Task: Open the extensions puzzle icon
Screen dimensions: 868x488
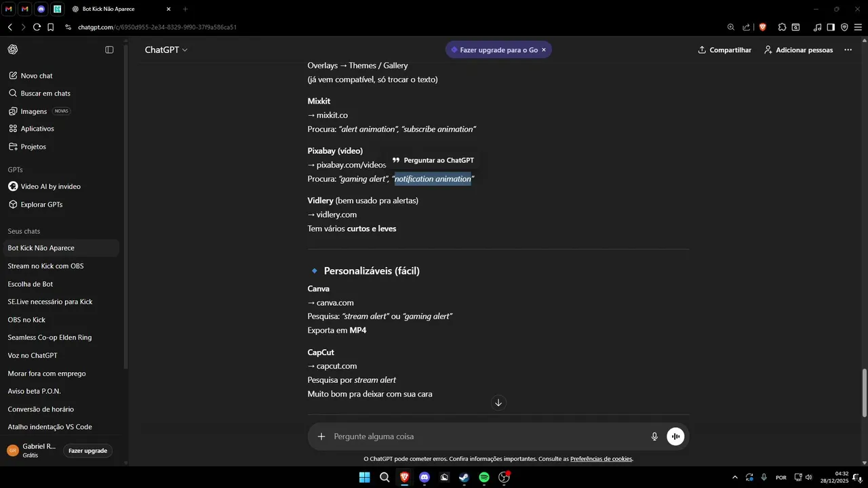Action: point(782,27)
